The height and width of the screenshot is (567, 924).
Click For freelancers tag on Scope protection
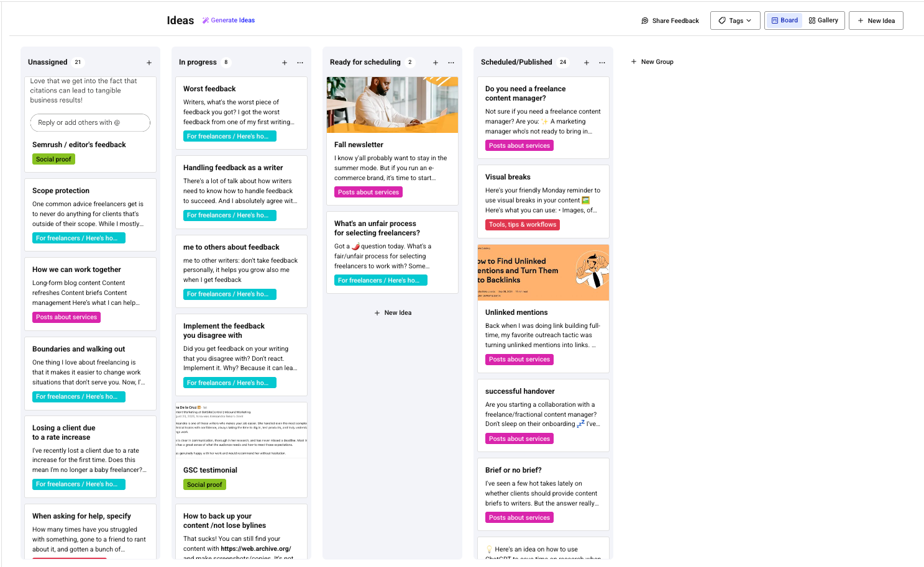(x=78, y=238)
